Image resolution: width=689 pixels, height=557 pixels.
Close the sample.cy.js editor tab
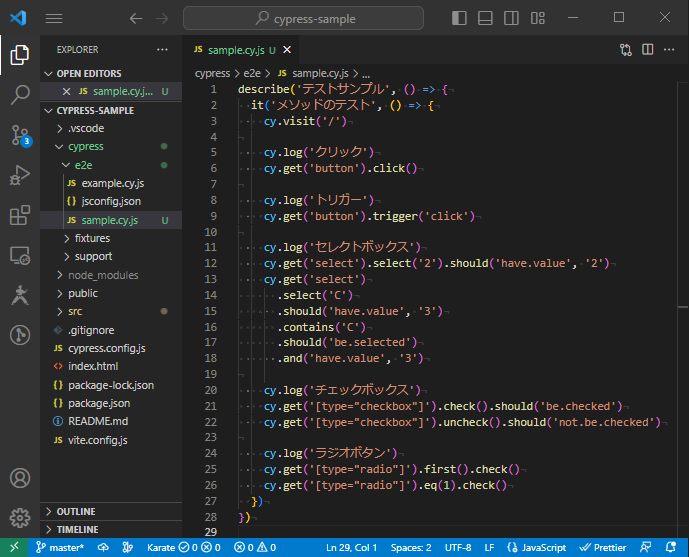click(x=287, y=50)
